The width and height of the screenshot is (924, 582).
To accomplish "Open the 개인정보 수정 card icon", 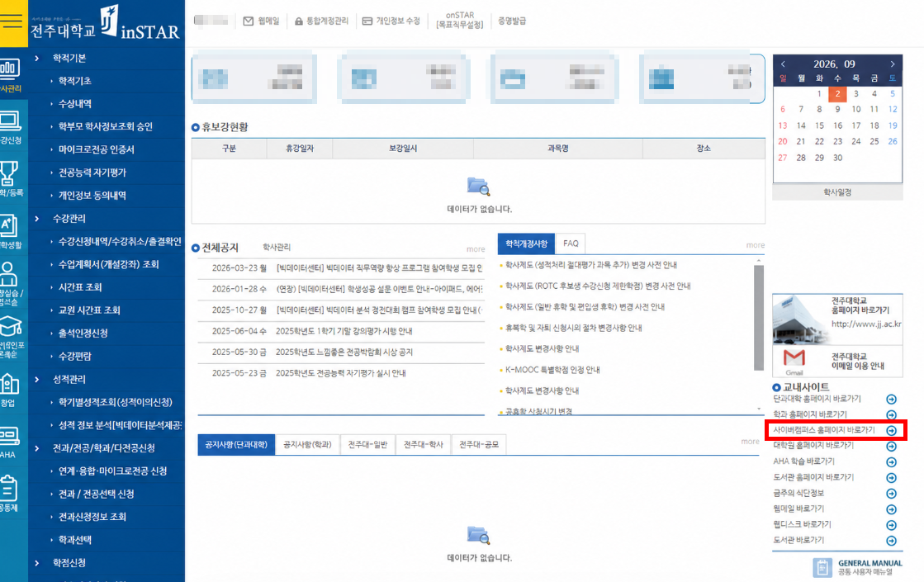I will (x=367, y=21).
